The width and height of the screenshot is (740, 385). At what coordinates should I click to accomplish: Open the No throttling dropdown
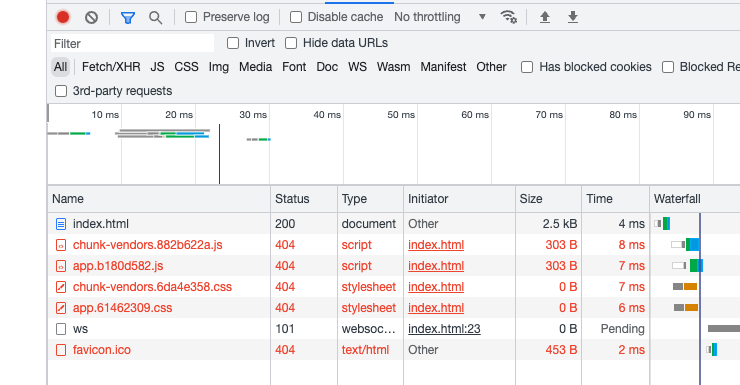pos(440,17)
